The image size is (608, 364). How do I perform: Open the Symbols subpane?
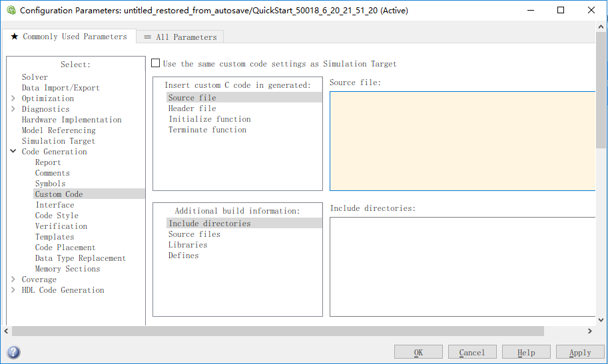pos(51,184)
